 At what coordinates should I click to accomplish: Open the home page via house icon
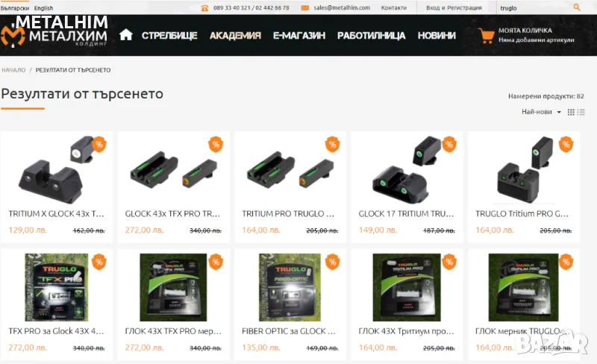click(x=125, y=34)
